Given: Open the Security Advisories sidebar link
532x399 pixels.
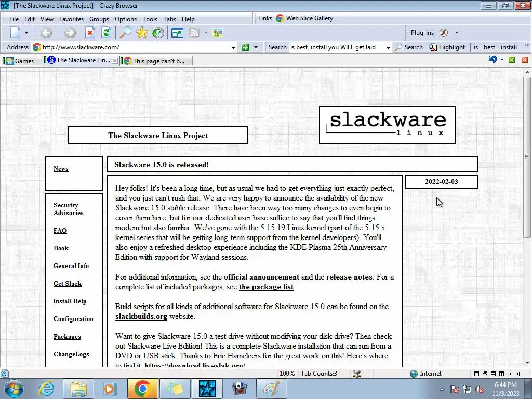Looking at the screenshot, I should pyautogui.click(x=68, y=209).
